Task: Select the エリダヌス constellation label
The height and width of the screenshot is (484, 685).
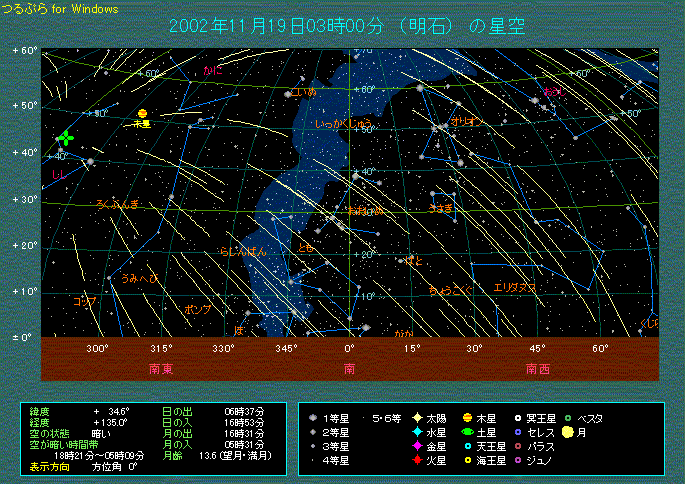Action: 515,288
